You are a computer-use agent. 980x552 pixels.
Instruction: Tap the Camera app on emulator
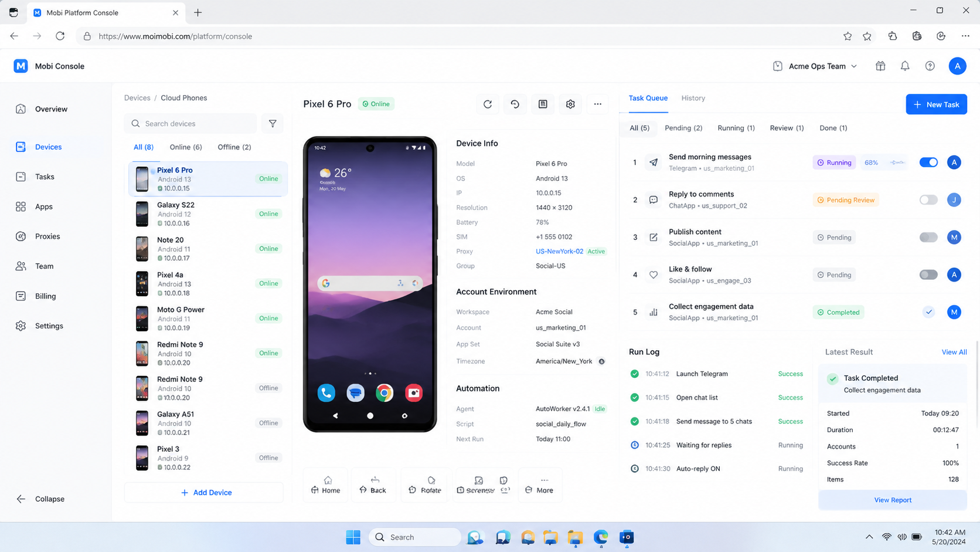click(x=414, y=392)
